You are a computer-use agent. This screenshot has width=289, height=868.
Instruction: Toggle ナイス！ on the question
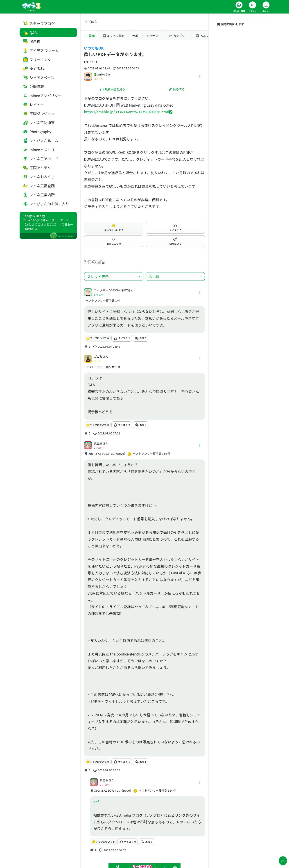pos(175,228)
